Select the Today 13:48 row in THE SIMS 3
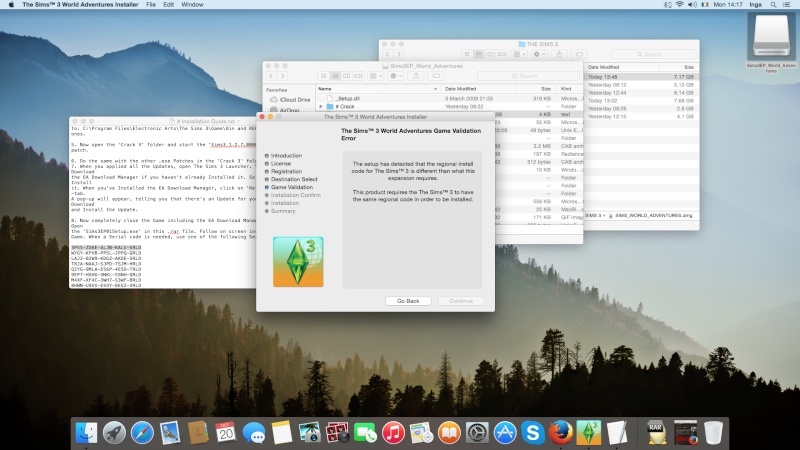 pos(641,77)
